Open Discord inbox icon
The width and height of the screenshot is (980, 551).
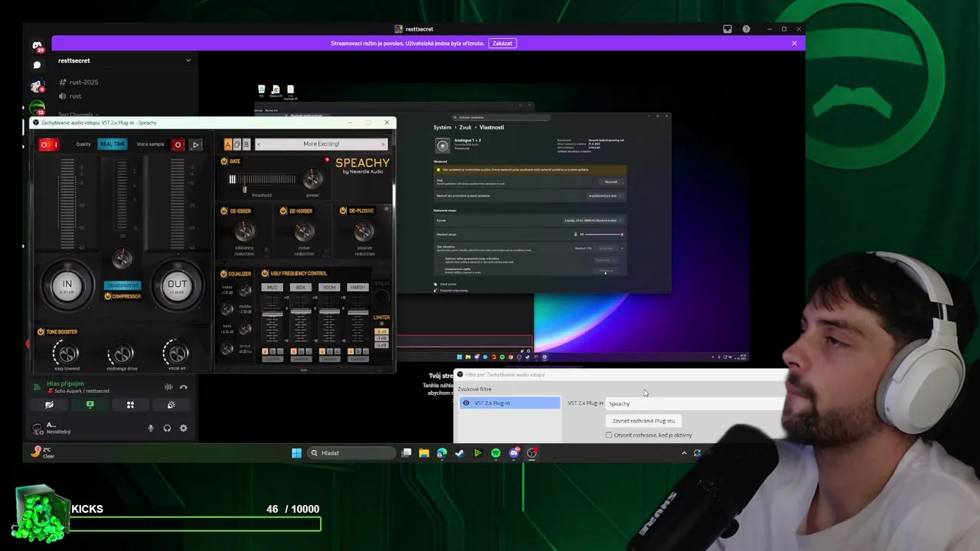click(x=727, y=29)
